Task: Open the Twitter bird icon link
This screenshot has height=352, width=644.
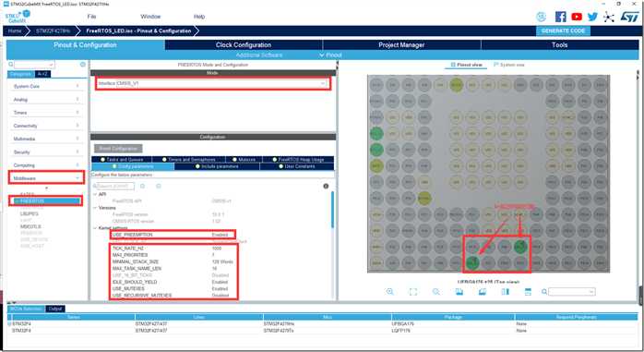Action: (592, 17)
